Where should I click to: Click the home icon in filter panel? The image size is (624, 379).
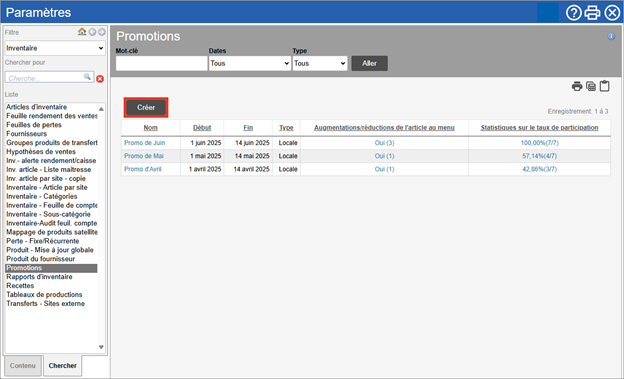pyautogui.click(x=82, y=32)
